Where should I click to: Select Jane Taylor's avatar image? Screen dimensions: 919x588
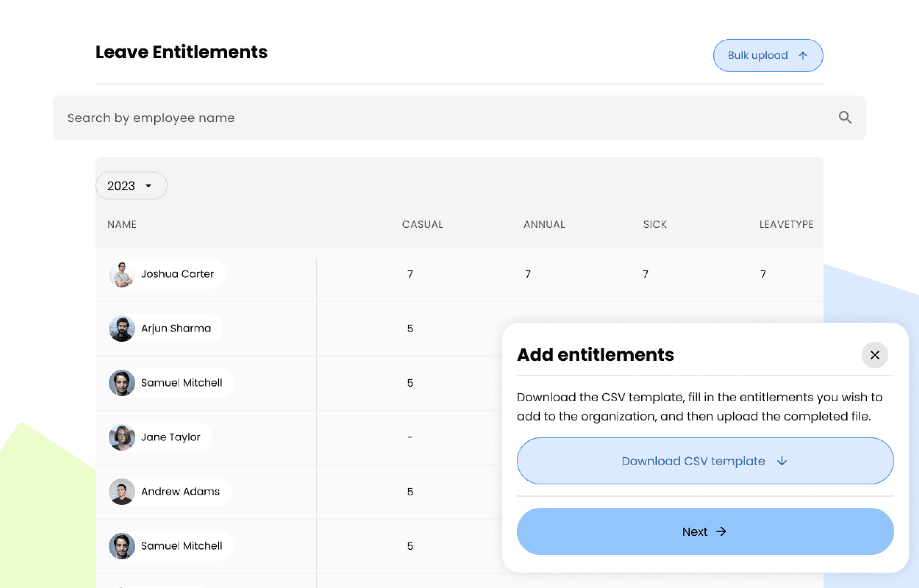pyautogui.click(x=121, y=437)
